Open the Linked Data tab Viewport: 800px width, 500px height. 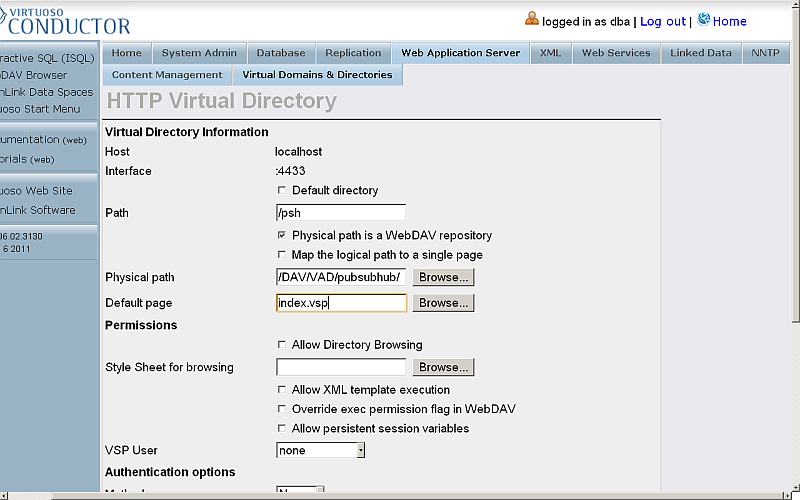pyautogui.click(x=701, y=53)
